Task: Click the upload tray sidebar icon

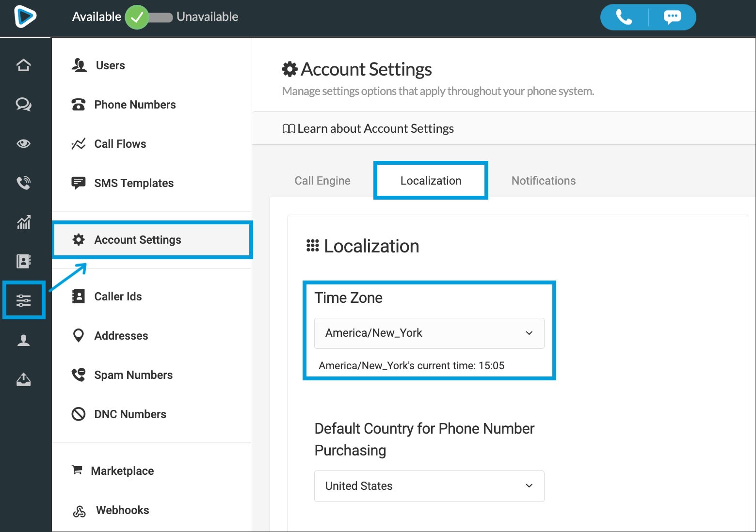Action: 23,379
